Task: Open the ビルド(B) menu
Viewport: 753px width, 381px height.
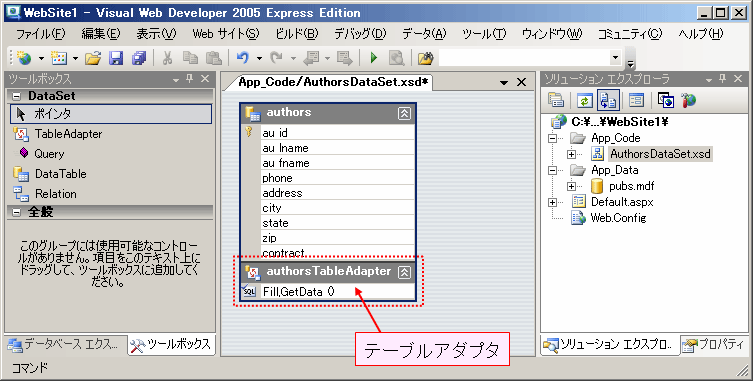Action: [297, 34]
